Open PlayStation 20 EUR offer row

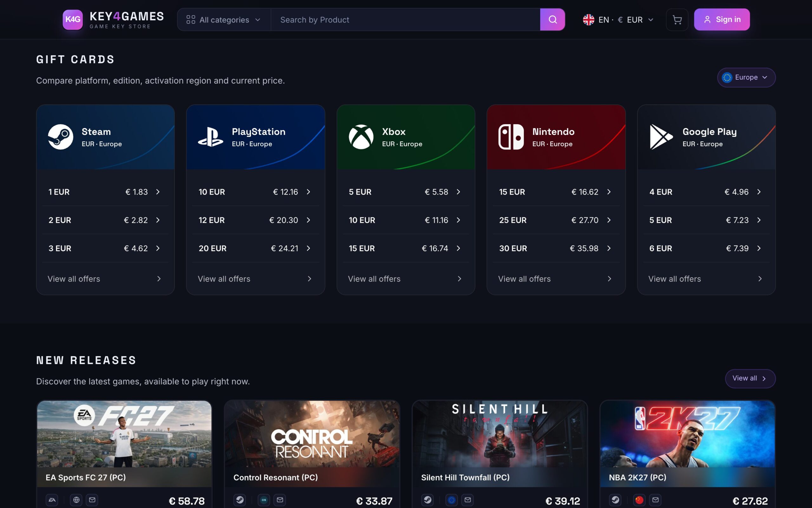tap(256, 248)
